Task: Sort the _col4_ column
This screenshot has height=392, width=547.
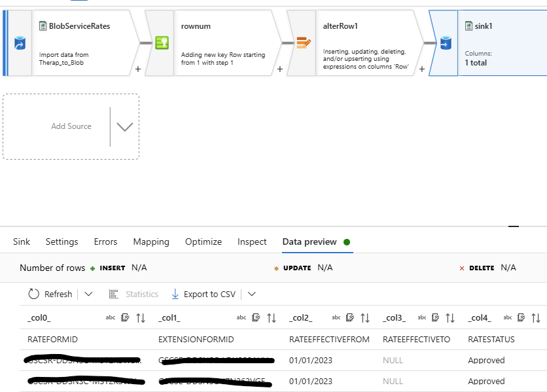Action: pyautogui.click(x=536, y=317)
